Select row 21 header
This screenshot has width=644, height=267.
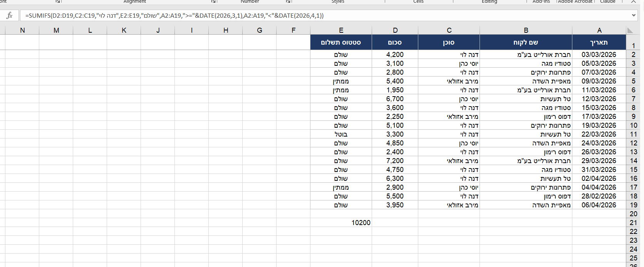click(x=634, y=223)
